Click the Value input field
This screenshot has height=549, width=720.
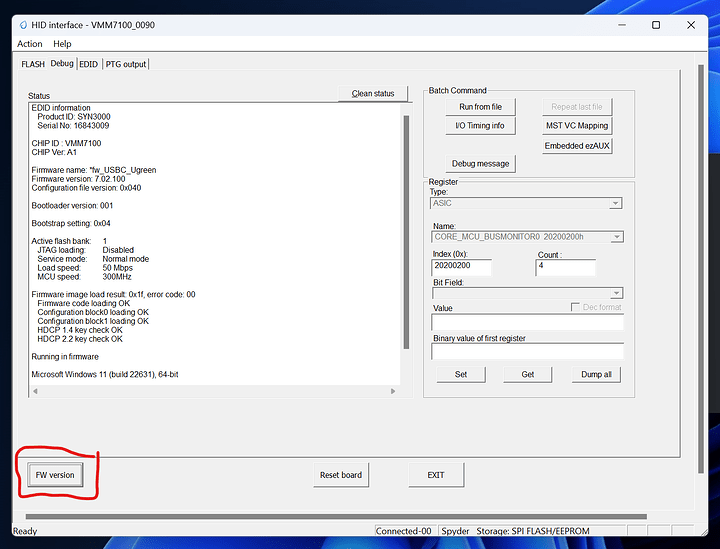527,322
